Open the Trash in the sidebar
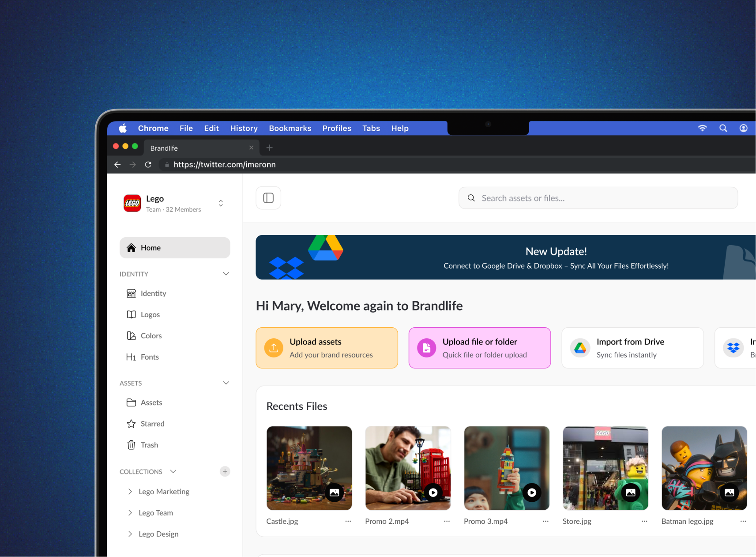 pyautogui.click(x=149, y=445)
